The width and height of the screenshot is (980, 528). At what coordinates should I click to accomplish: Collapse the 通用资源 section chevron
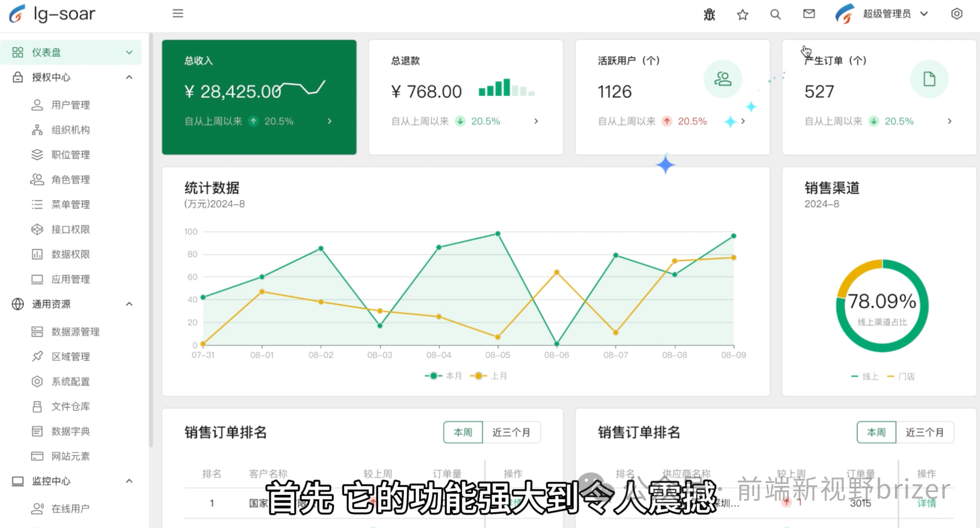click(x=129, y=304)
